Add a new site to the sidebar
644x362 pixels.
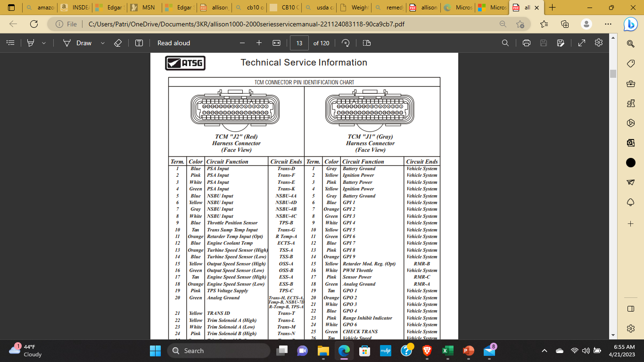(x=631, y=223)
